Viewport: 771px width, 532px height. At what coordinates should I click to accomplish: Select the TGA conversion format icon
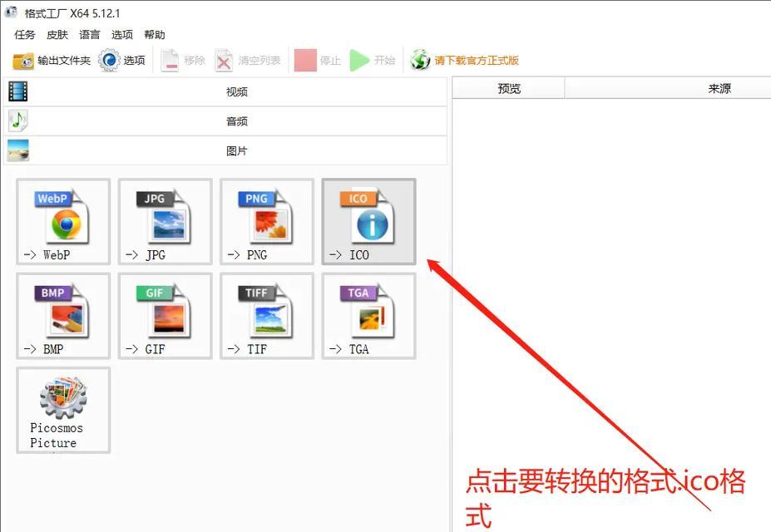tap(368, 316)
